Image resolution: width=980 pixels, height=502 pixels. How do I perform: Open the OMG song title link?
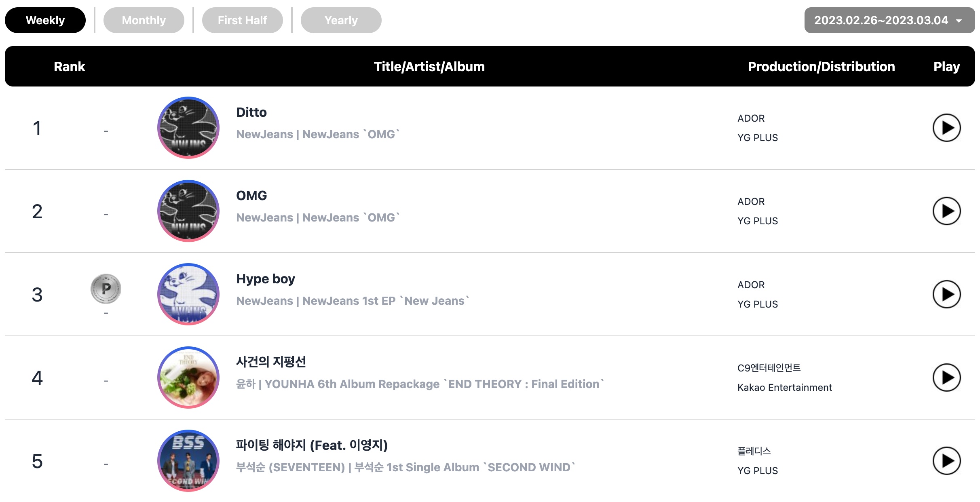tap(251, 196)
